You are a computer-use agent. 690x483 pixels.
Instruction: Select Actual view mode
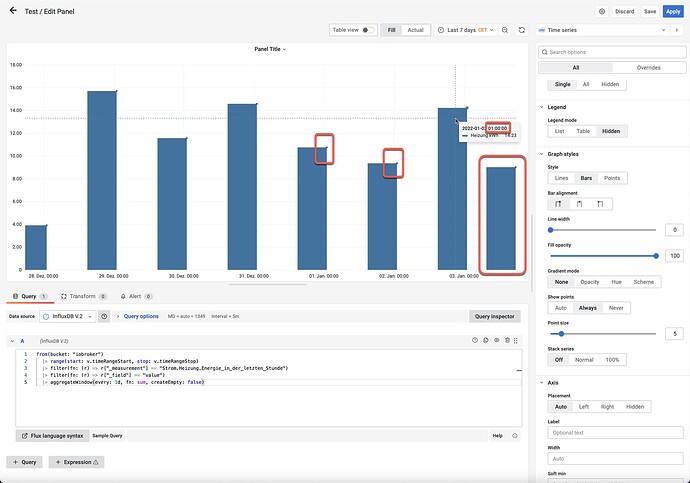click(415, 30)
